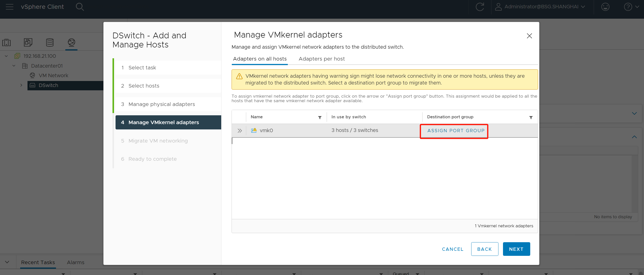Select the Networking inventory icon
This screenshot has width=644, height=275.
point(71,42)
